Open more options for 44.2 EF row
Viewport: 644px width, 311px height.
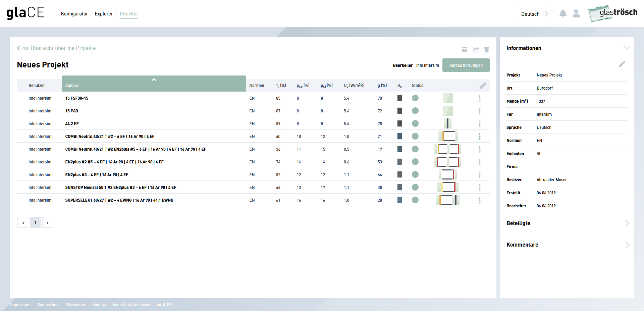click(480, 124)
